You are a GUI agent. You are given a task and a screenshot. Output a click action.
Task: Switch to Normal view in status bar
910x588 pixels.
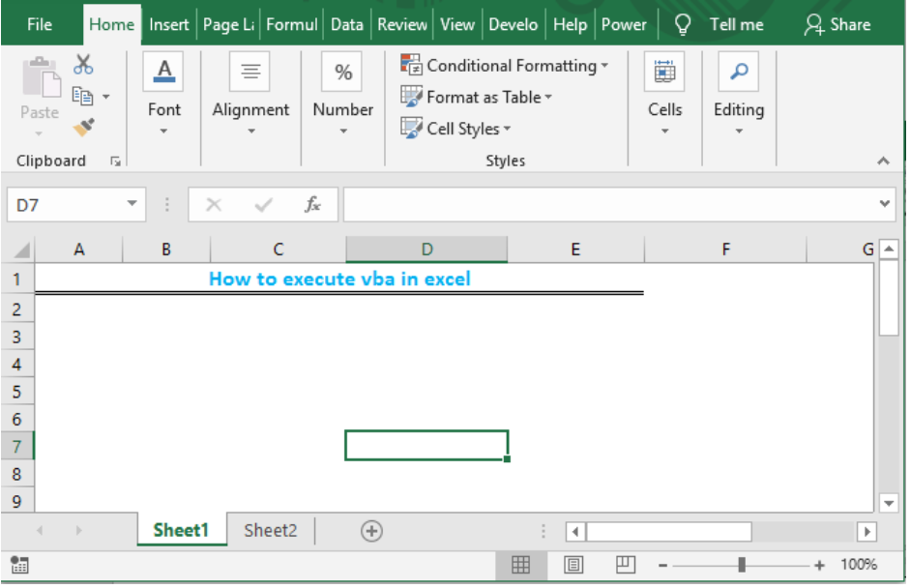[520, 565]
